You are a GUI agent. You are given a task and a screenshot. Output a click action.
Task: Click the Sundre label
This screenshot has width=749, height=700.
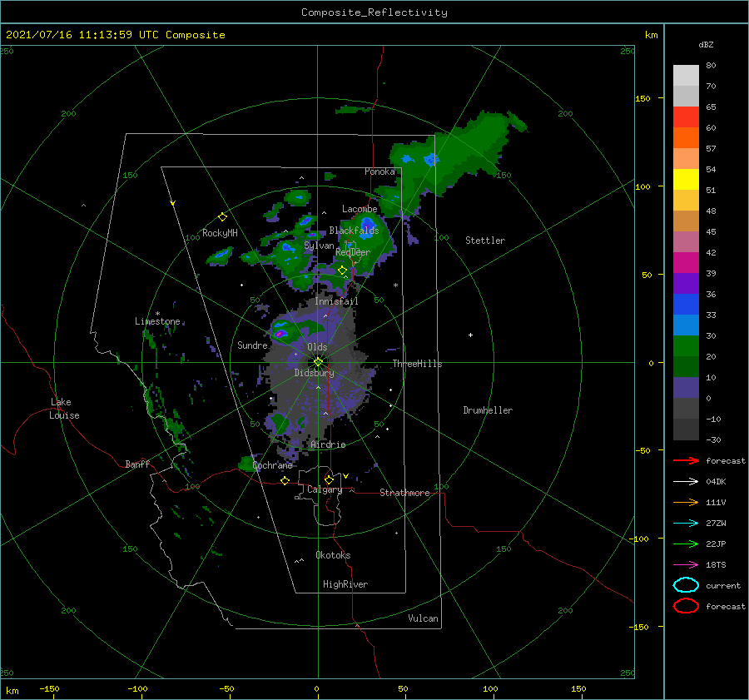pyautogui.click(x=252, y=345)
